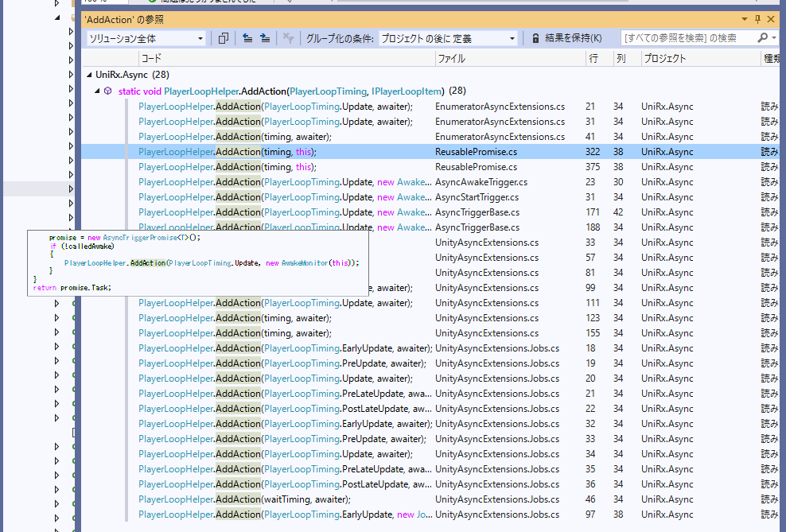The width and height of the screenshot is (786, 532).
Task: Close the 'AddAction' の参照 panel
Action: click(x=771, y=20)
